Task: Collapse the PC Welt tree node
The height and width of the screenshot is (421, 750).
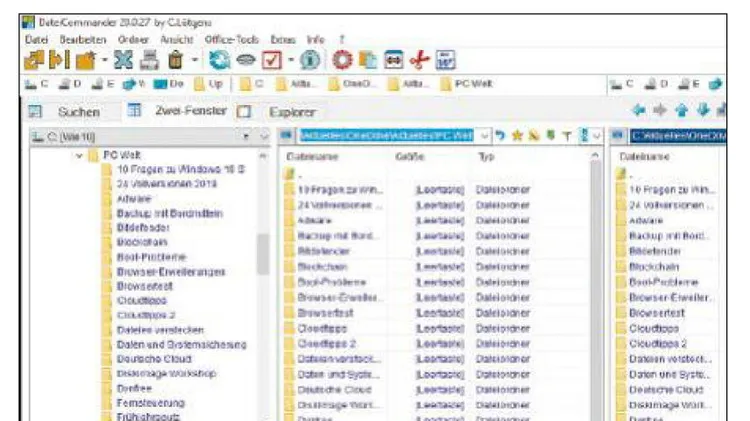Action: [79, 155]
